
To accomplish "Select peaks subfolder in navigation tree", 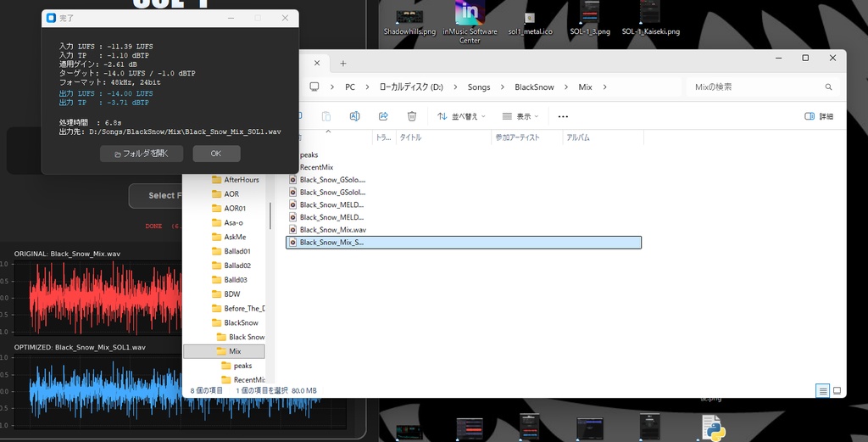I will [x=237, y=366].
